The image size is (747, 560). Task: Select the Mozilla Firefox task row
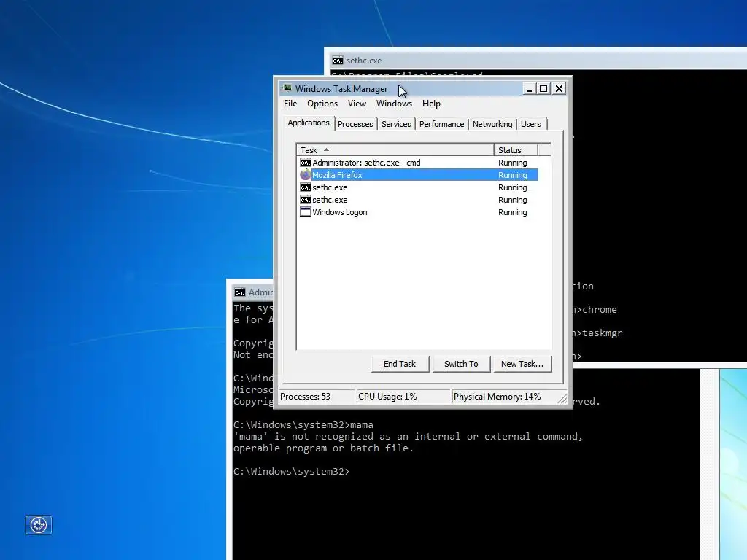(x=417, y=175)
